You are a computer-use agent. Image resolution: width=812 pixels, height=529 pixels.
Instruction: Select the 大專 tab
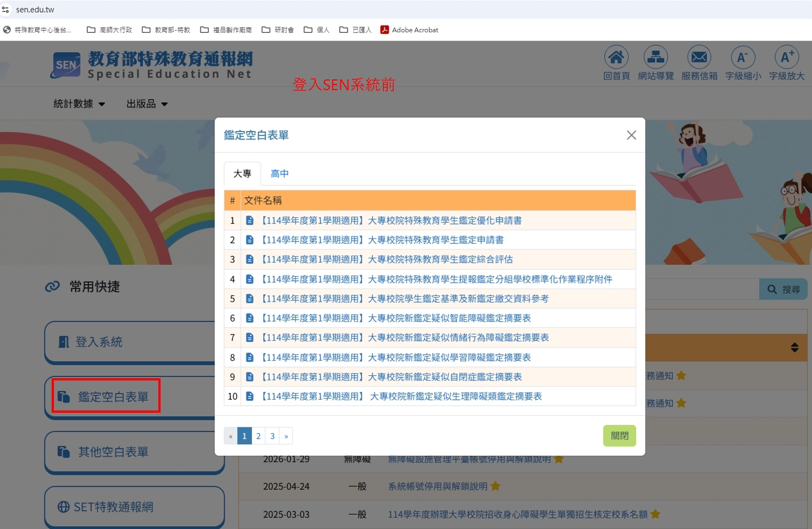(x=242, y=173)
